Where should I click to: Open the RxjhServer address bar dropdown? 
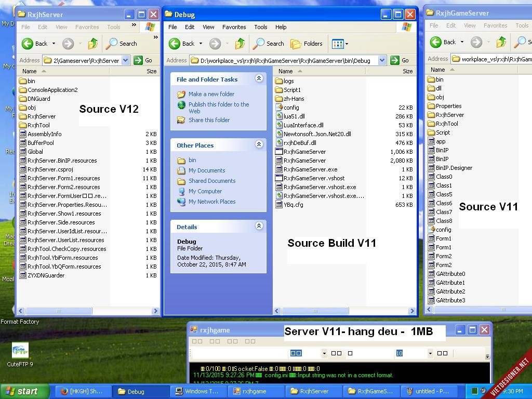coord(126,60)
